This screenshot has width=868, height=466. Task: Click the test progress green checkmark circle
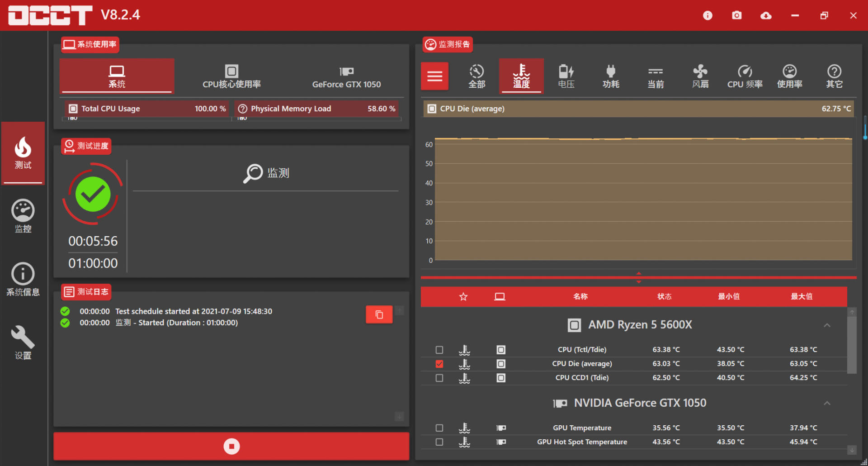[x=93, y=194]
